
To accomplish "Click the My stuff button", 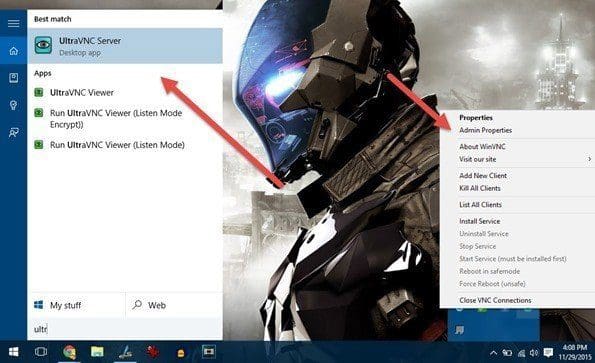I will (76, 305).
